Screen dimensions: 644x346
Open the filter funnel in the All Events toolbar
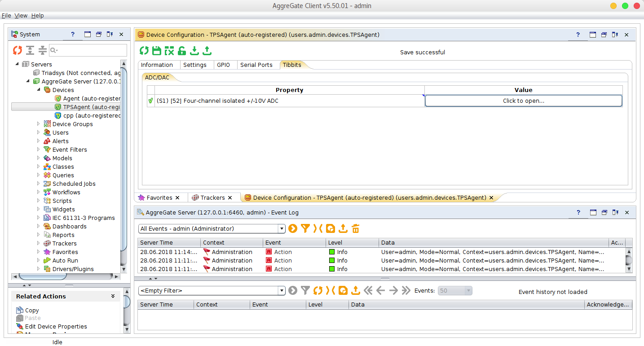coord(305,228)
